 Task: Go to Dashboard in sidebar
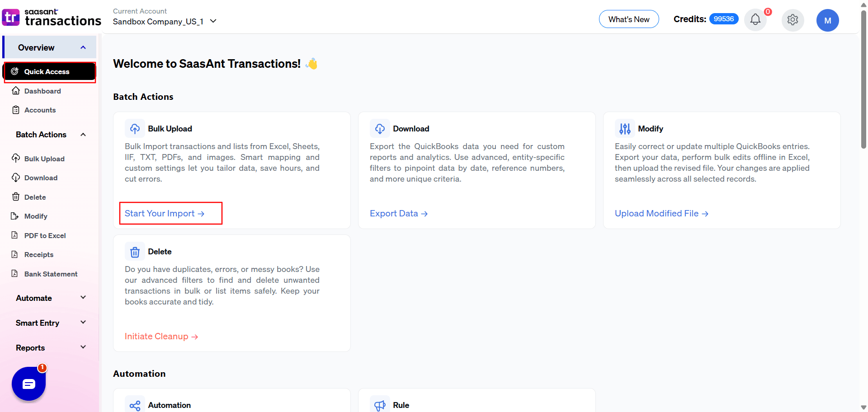pyautogui.click(x=42, y=91)
